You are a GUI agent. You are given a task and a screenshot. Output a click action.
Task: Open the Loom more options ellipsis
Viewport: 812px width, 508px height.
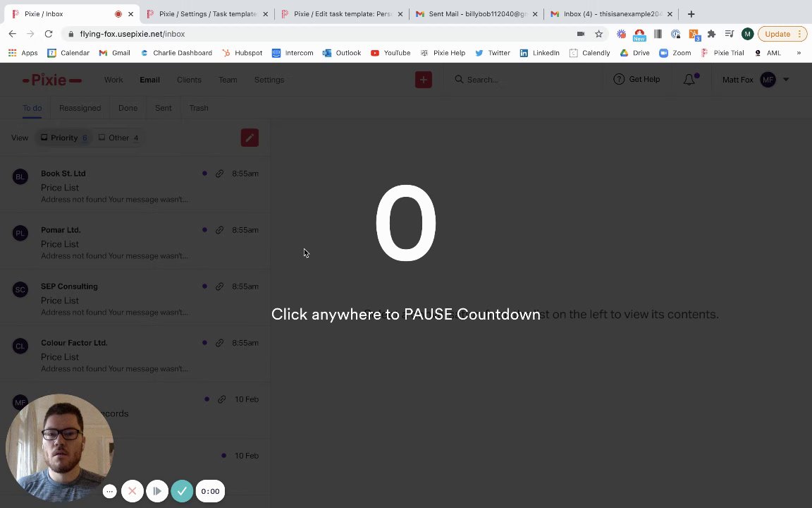pyautogui.click(x=109, y=491)
